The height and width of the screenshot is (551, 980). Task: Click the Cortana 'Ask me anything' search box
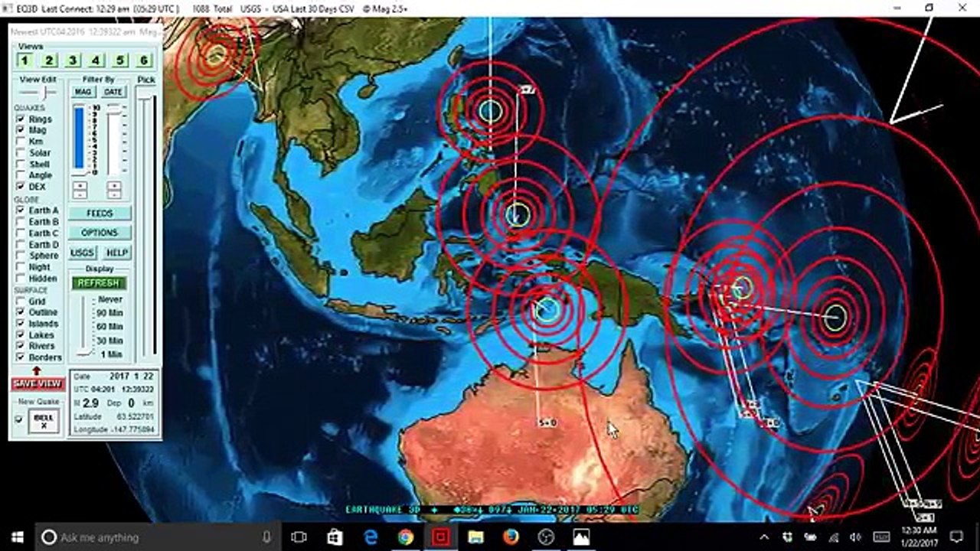click(x=158, y=537)
